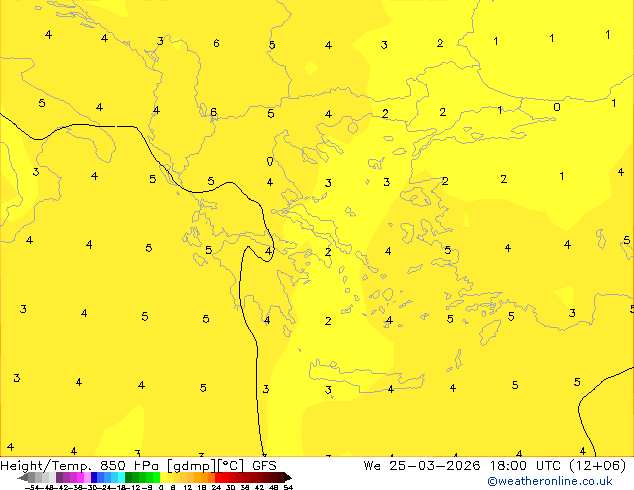
Task: Pick the bright green legend swatch
Action: [x=156, y=477]
